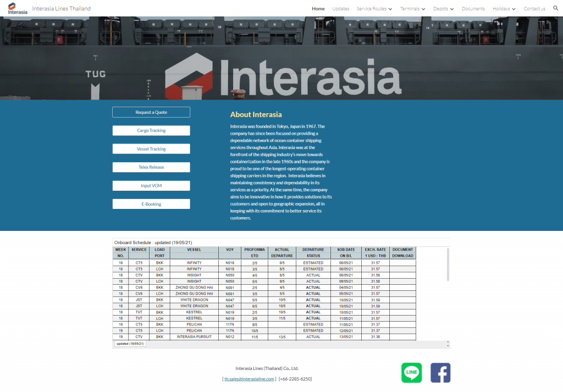Click the DEPARTURE STATUS column header
The width and height of the screenshot is (563, 392).
pyautogui.click(x=313, y=253)
